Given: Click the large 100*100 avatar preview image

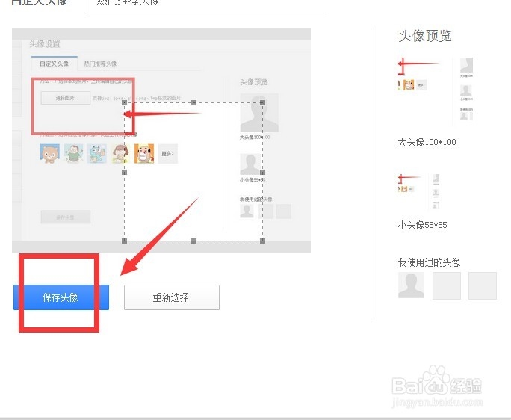Looking at the screenshot, I should point(436,92).
